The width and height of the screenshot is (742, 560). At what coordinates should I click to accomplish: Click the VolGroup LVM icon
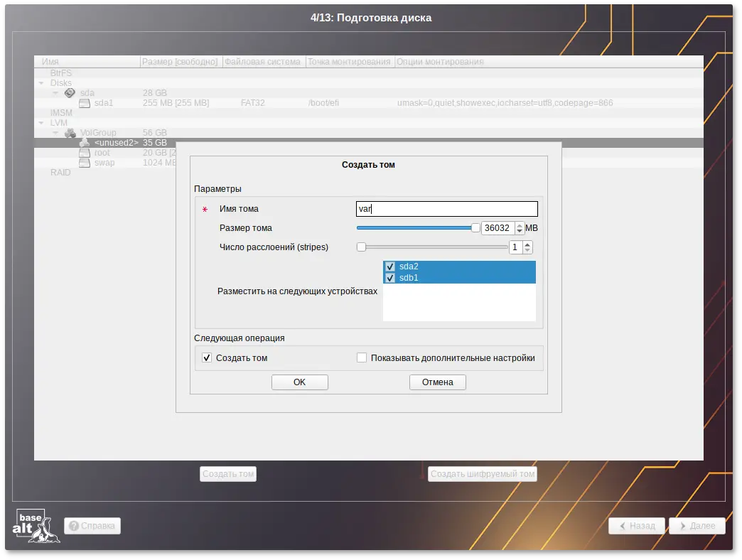[70, 133]
